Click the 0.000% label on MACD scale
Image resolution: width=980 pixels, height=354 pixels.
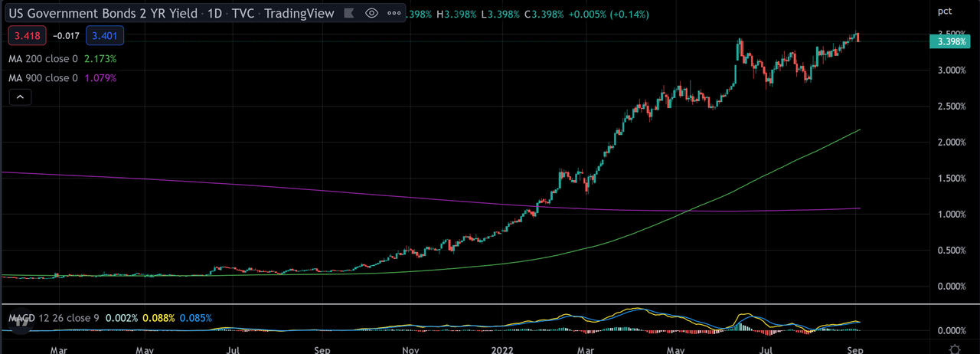pyautogui.click(x=953, y=331)
